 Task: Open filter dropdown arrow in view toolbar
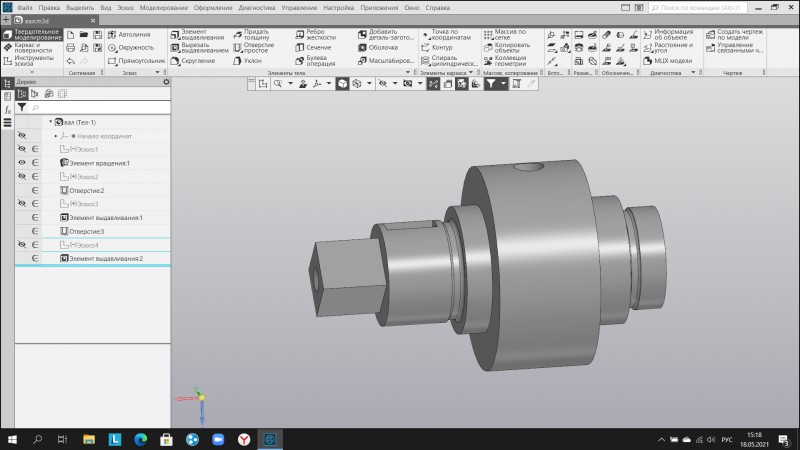pos(503,84)
